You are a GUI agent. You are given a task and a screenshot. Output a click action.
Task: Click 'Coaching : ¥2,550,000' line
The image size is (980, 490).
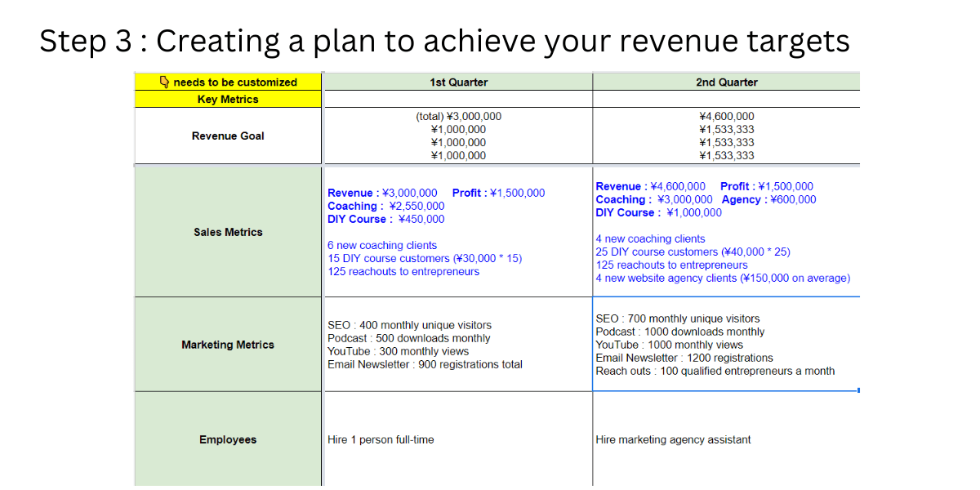pos(386,207)
